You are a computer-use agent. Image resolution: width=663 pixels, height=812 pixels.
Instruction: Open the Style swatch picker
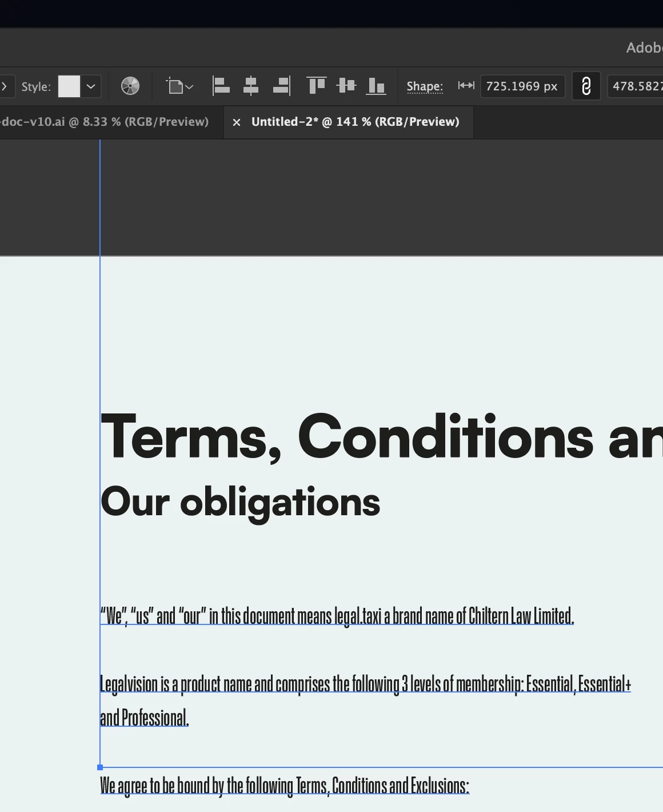[x=69, y=86]
